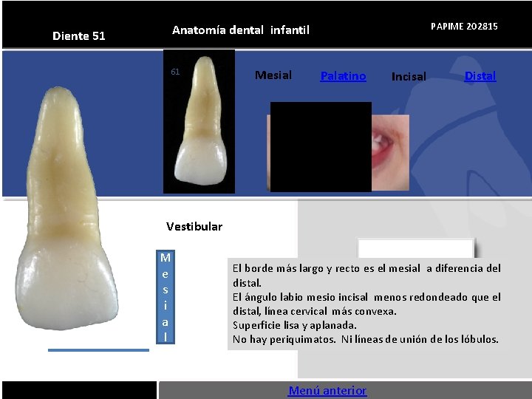Image resolution: width=532 pixels, height=399 pixels.
Task: Go back via Menú anterior link
Action: click(x=327, y=391)
